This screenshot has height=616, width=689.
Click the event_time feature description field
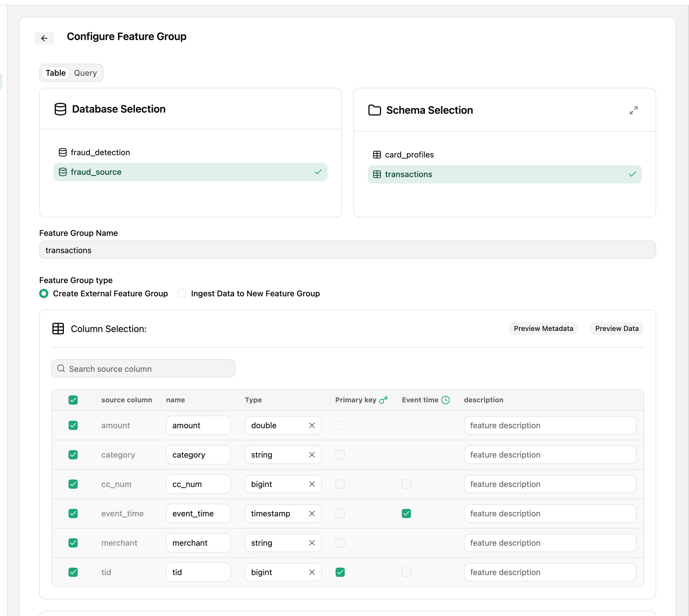point(550,514)
